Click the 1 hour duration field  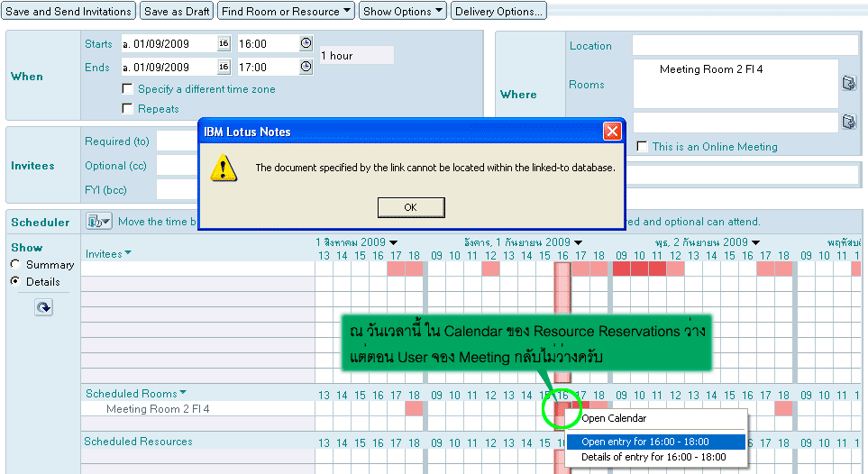tap(357, 55)
